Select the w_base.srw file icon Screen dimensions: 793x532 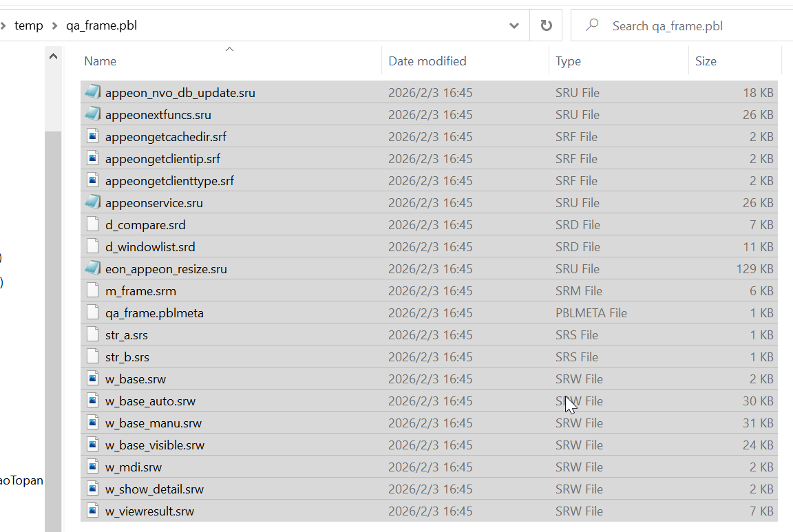pos(92,379)
